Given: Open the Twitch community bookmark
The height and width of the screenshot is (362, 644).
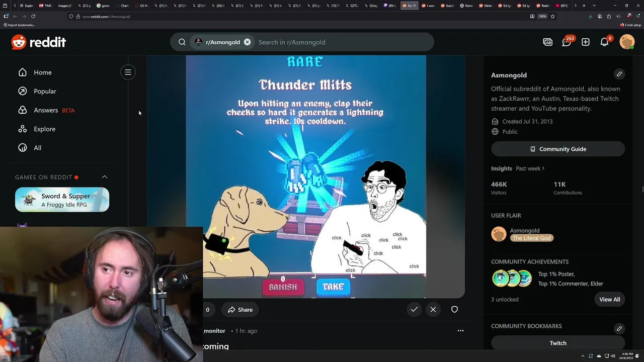Looking at the screenshot, I should pyautogui.click(x=558, y=343).
